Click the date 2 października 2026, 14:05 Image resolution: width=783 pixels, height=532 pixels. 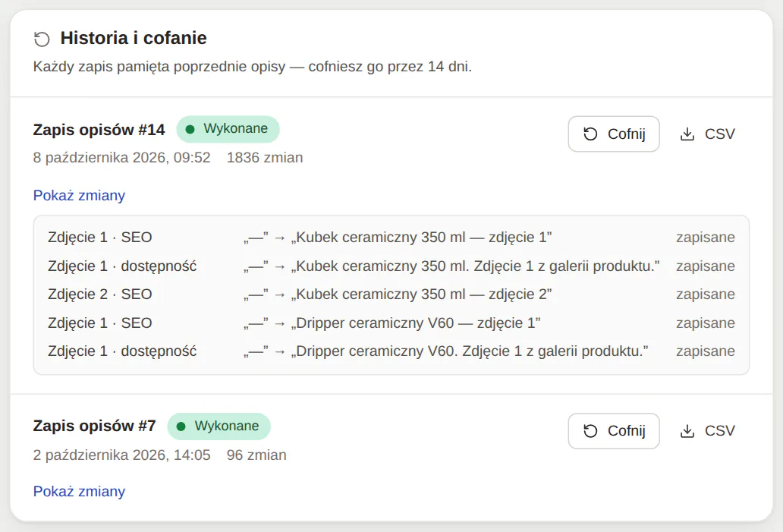pos(122,455)
